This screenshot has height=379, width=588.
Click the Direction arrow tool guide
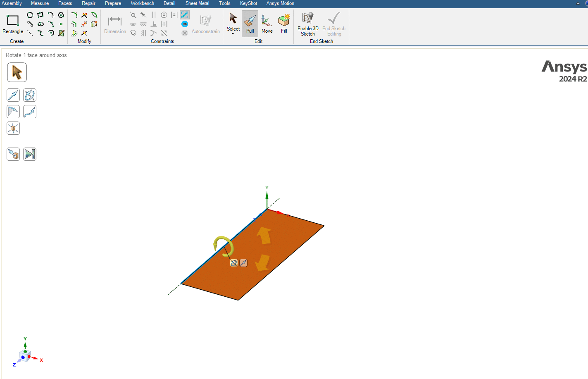click(13, 95)
